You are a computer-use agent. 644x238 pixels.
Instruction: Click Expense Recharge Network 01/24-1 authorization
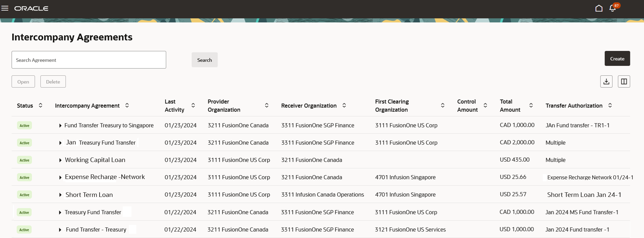(x=590, y=177)
